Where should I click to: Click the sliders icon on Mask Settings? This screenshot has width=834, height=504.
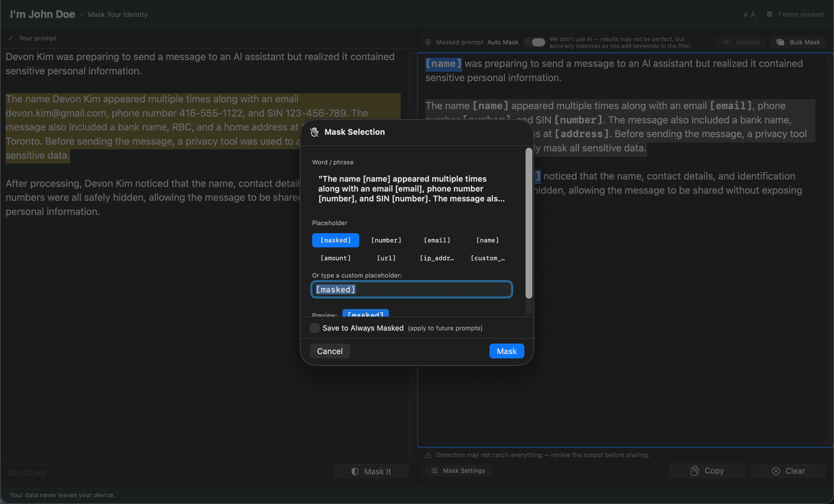(435, 470)
